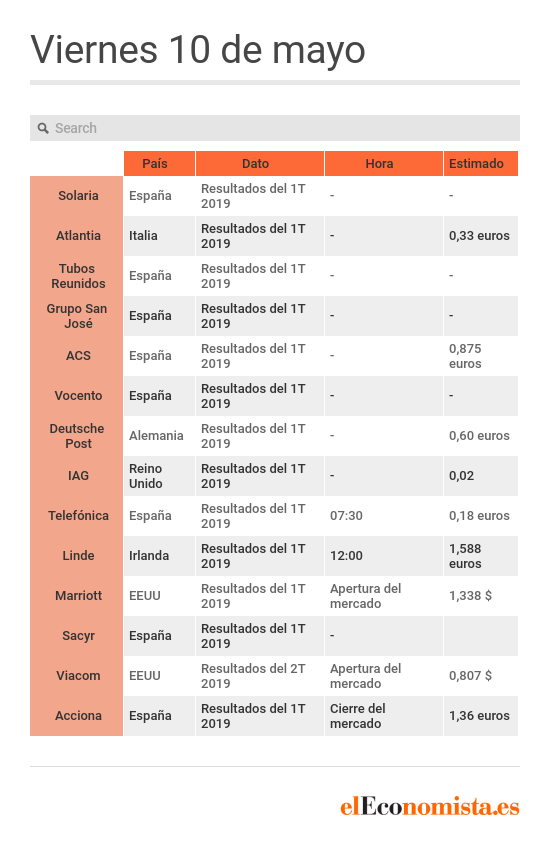Viewport: 550px width, 848px height.
Task: Select the Telefónica row label
Action: 77,516
